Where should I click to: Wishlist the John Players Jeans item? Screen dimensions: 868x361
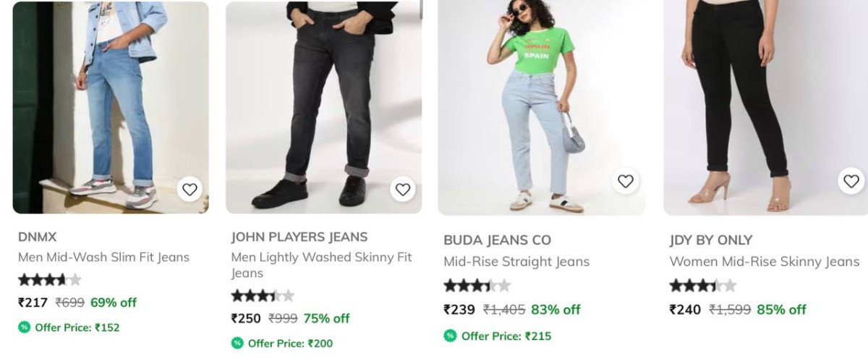click(403, 190)
